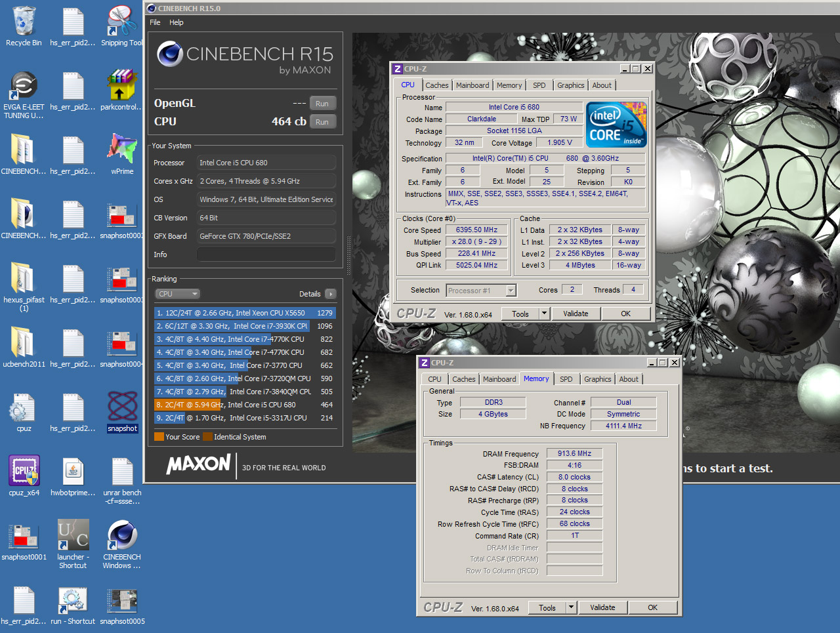840x633 pixels.
Task: Click the empty Info text field
Action: point(266,255)
